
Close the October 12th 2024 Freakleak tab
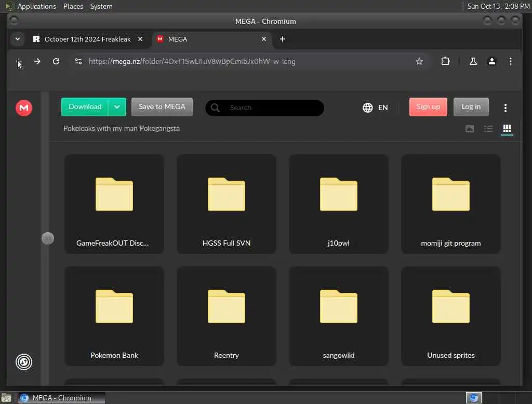pyautogui.click(x=140, y=39)
